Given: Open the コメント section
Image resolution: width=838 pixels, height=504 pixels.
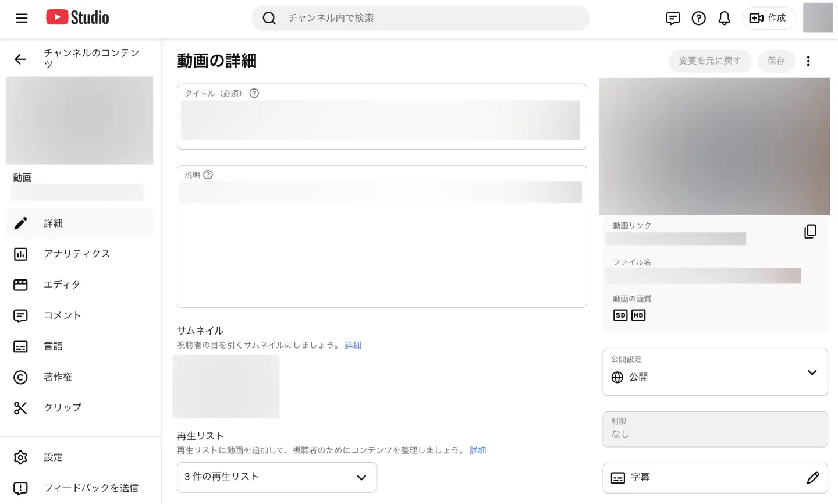Looking at the screenshot, I should [x=62, y=315].
